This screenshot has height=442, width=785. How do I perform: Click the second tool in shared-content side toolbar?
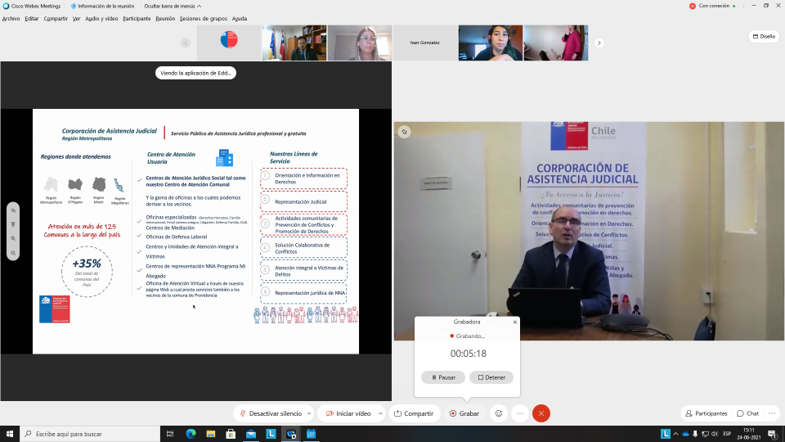point(13,224)
